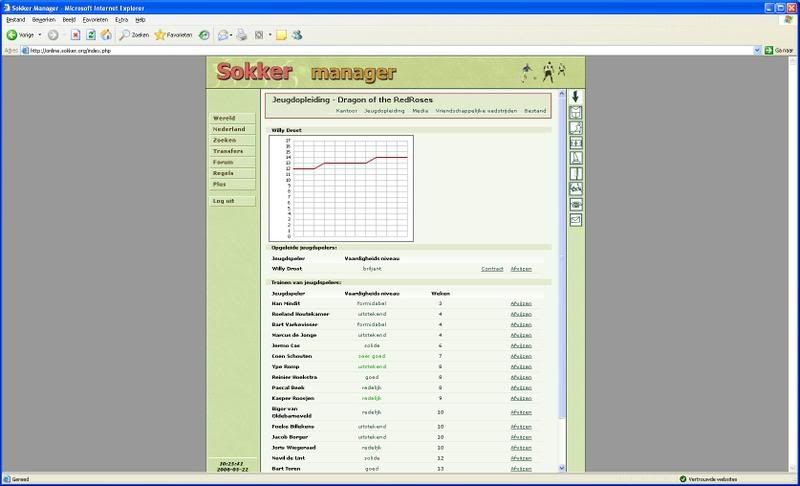This screenshot has height=486, width=800.
Task: Open the pitch lineup icon in right sidebar
Action: 576,143
